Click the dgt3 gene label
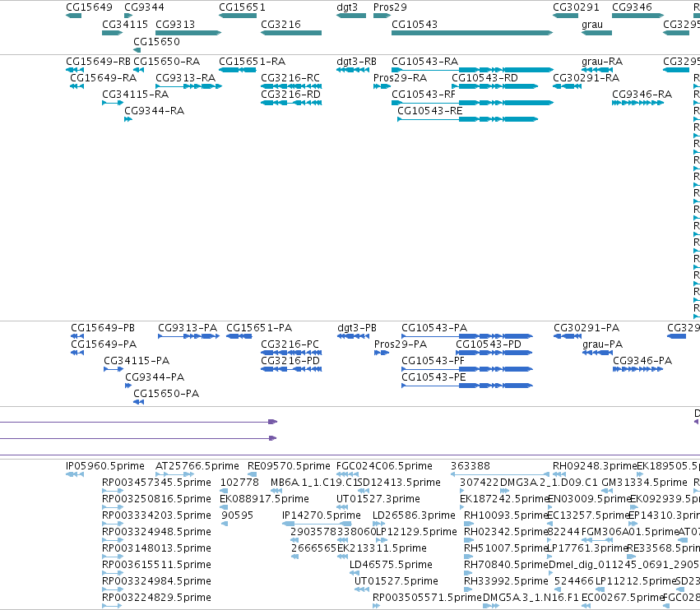This screenshot has height=610, width=700. [x=347, y=7]
